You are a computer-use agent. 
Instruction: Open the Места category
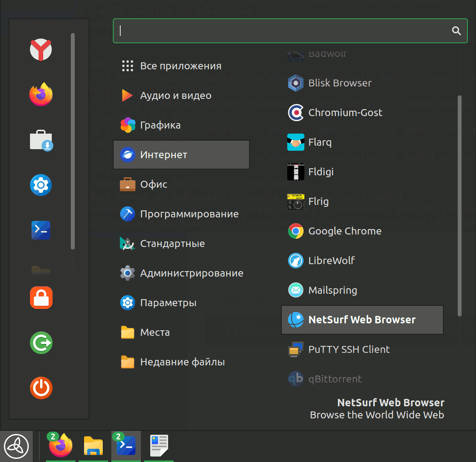[181, 332]
